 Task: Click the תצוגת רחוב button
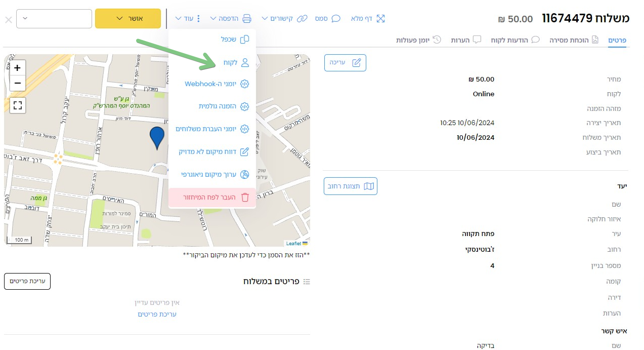point(351,186)
